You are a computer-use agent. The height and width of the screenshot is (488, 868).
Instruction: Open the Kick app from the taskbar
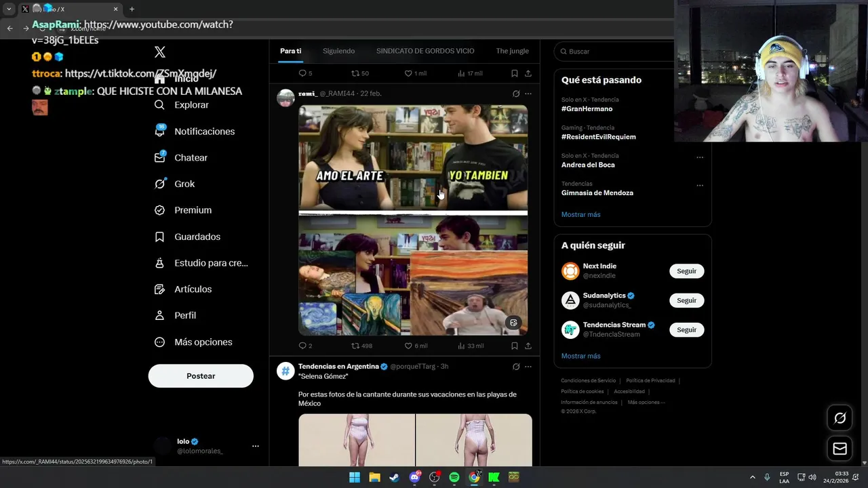[494, 477]
